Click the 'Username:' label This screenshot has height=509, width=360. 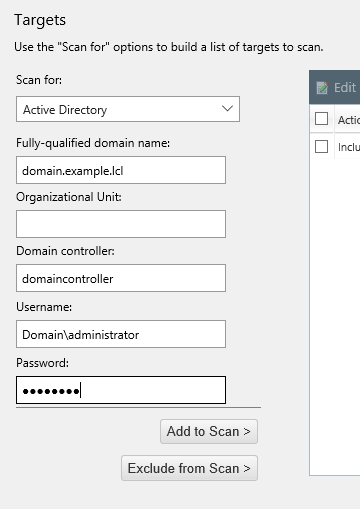[x=44, y=307]
